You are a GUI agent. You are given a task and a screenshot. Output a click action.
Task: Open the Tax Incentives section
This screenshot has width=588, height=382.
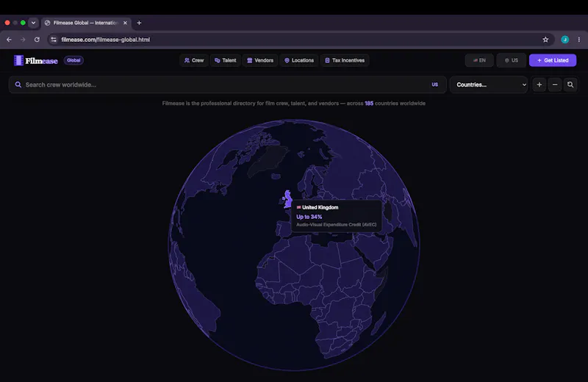pos(345,60)
